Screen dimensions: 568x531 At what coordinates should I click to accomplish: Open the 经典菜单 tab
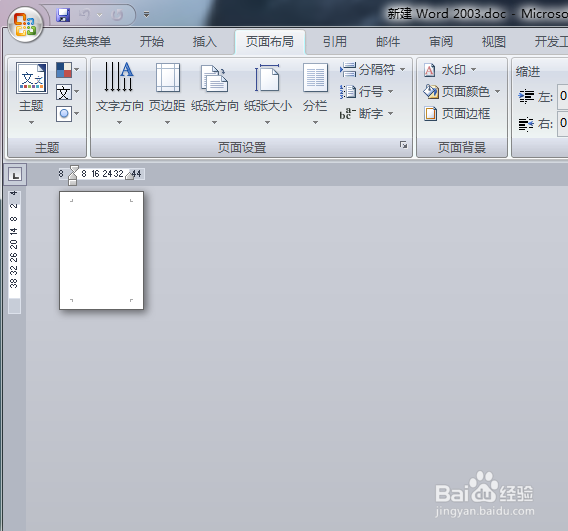(x=87, y=42)
